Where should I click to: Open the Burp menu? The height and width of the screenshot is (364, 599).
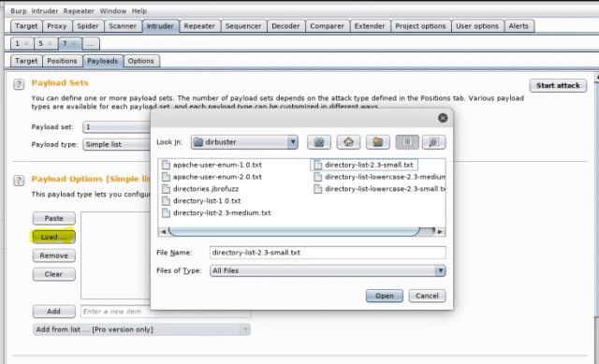click(x=19, y=11)
